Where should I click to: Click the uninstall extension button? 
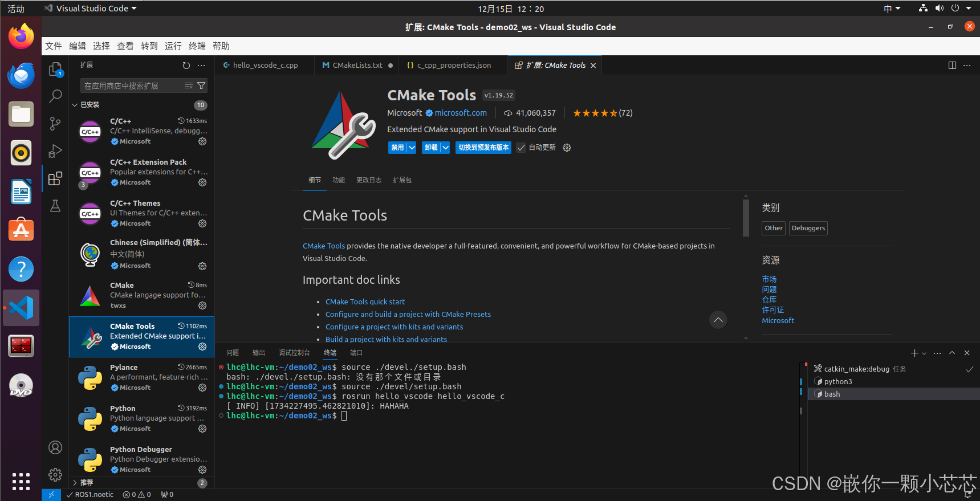click(432, 148)
